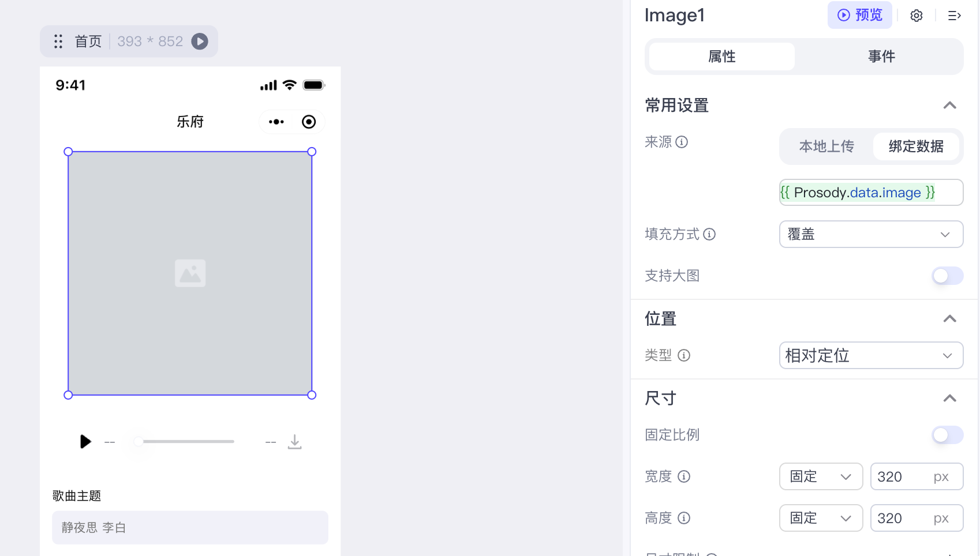The width and height of the screenshot is (980, 556).
Task: Click the download icon in the audio player
Action: pos(295,441)
